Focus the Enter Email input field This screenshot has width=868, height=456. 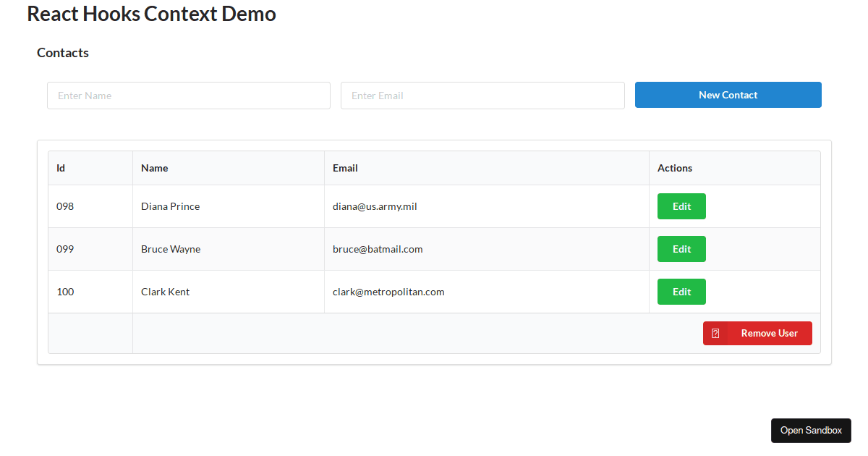tap(482, 95)
